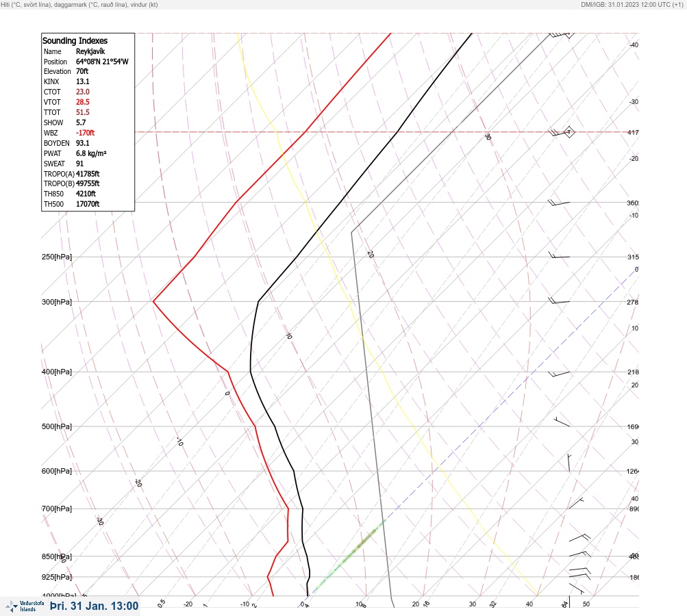Click the height label '278' on the right axis
This screenshot has height=616, width=687.
(633, 302)
